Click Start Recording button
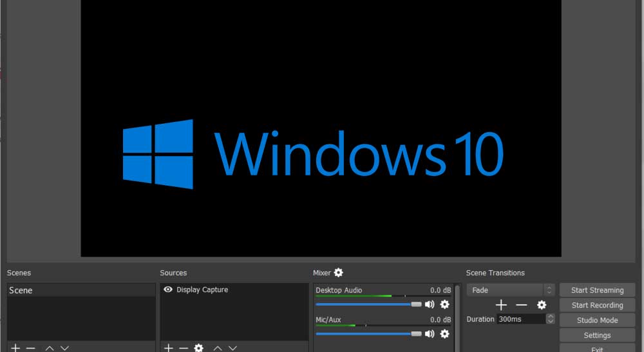This screenshot has height=352, width=644. click(x=597, y=305)
